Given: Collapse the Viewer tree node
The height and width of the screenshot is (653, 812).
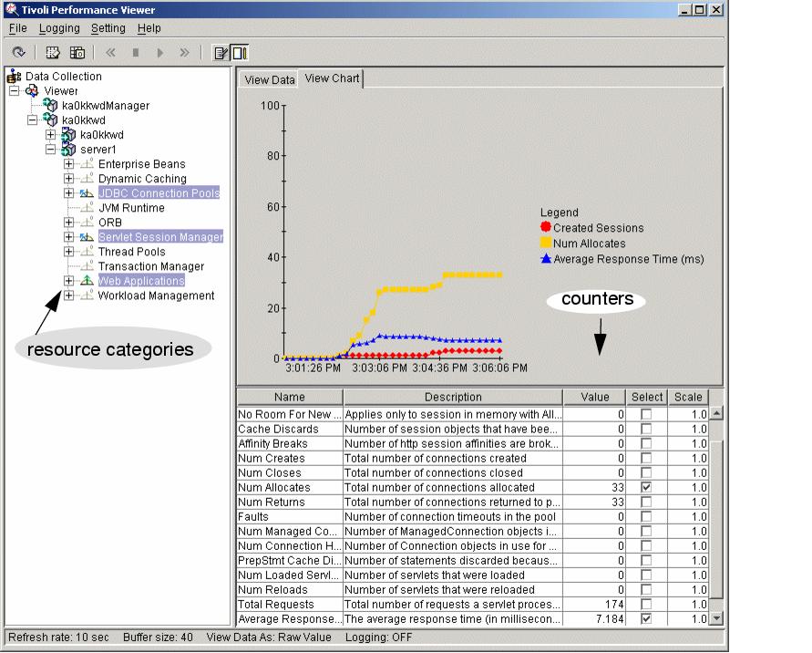Looking at the screenshot, I should click(x=14, y=90).
